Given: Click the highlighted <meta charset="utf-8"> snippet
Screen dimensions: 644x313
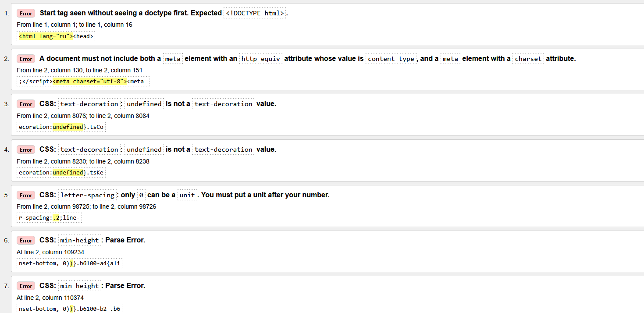Looking at the screenshot, I should [x=89, y=82].
